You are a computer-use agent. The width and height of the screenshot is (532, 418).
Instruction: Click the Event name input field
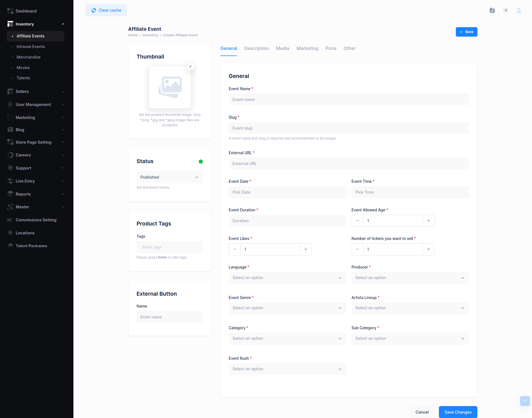[x=348, y=100]
